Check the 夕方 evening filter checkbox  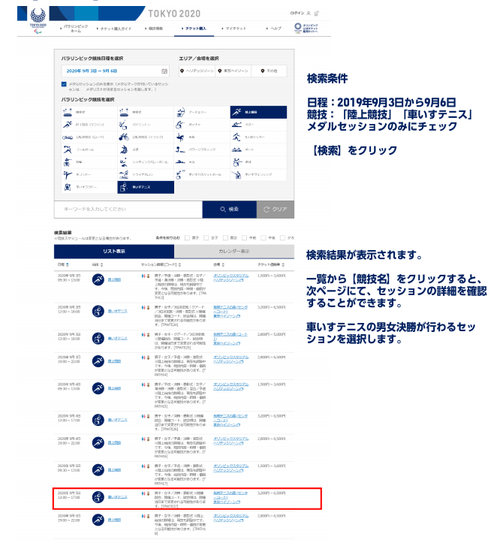click(x=283, y=238)
